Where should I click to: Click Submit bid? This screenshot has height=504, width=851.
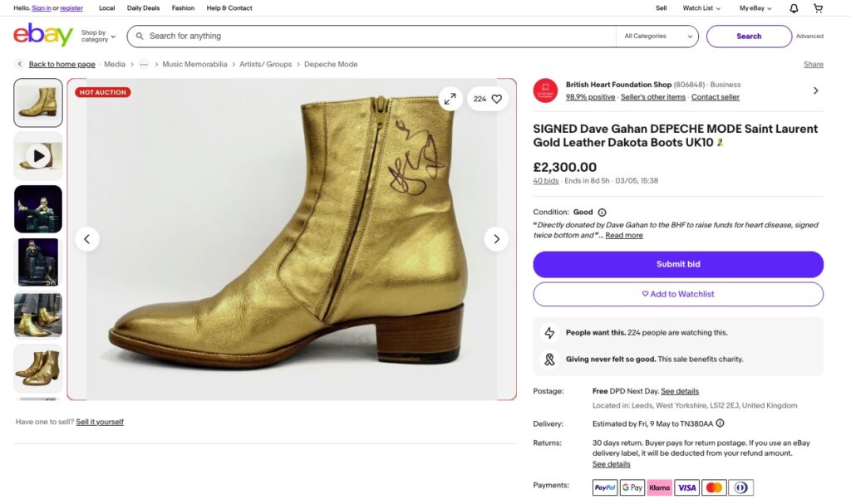coord(678,264)
